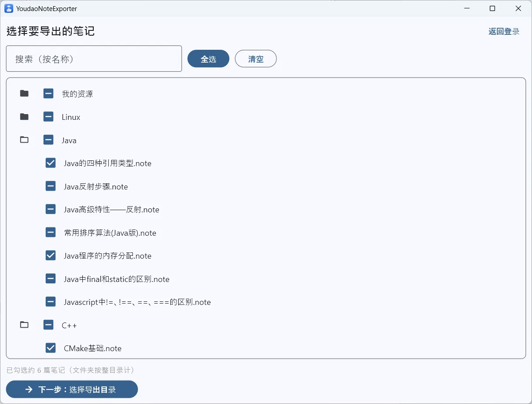Focus the 搜索（按名称）input field
532x404 pixels.
[x=94, y=59]
